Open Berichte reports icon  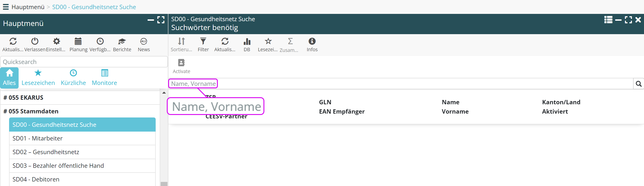point(122,42)
